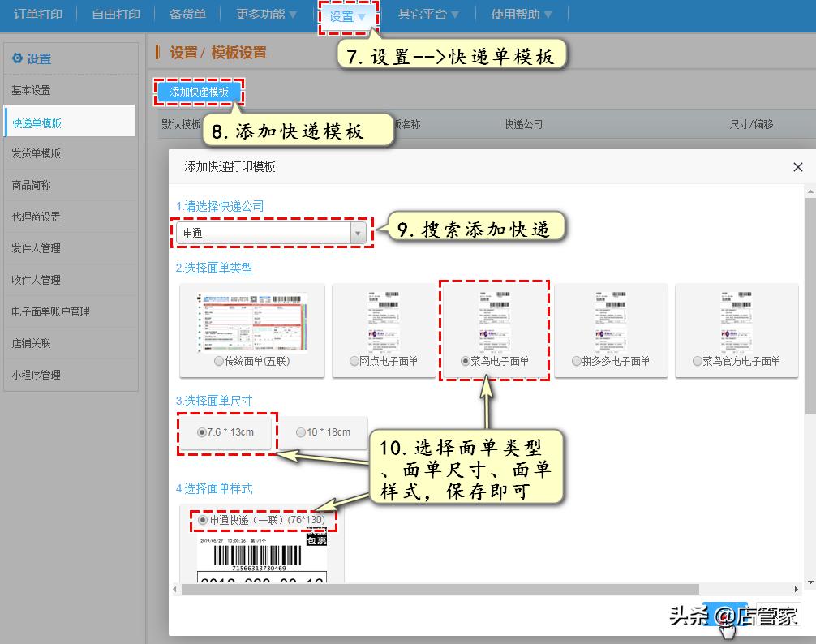Open the 更多功能 dropdown
The image size is (816, 644).
click(261, 14)
